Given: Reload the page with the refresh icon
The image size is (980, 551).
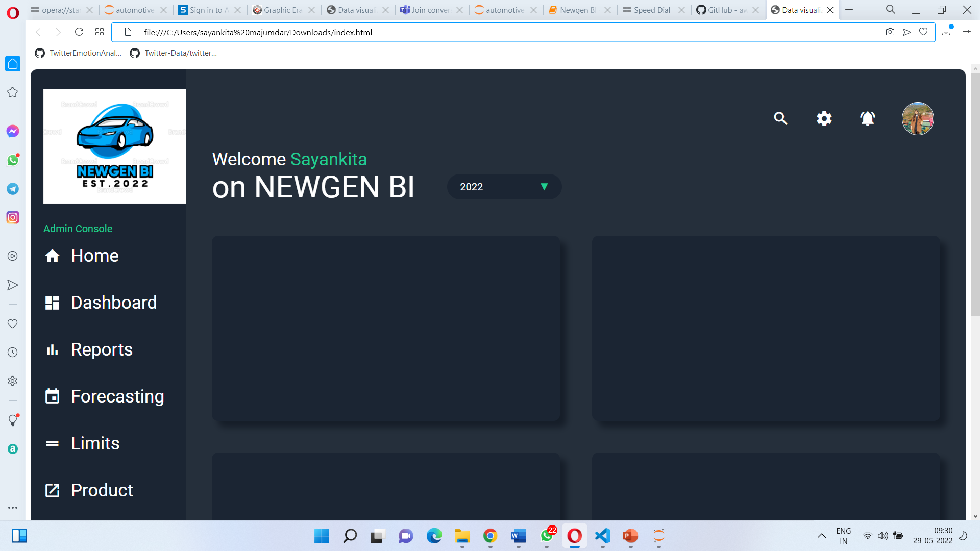Looking at the screenshot, I should (79, 32).
